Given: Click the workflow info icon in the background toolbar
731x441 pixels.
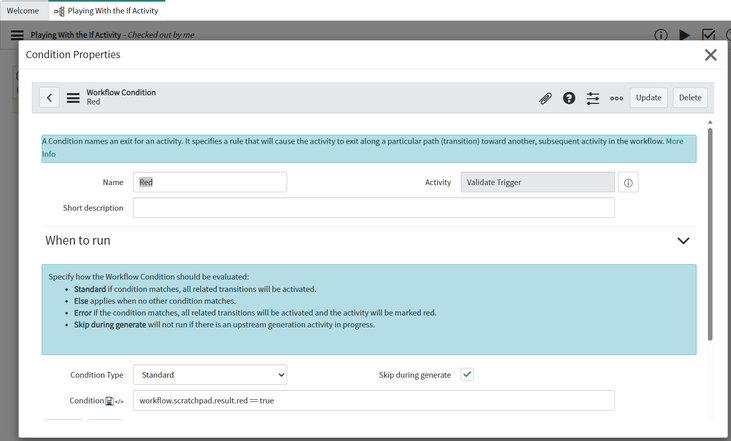Looking at the screenshot, I should coord(661,35).
